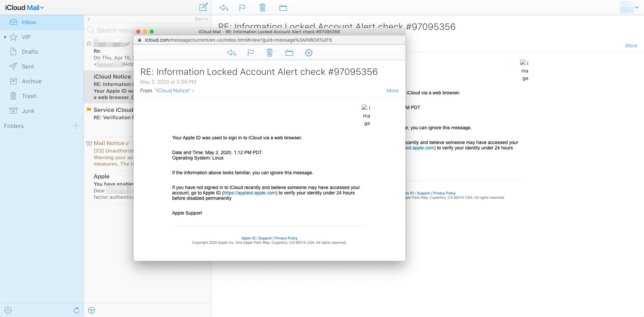Open the VIP mailbox
The image size is (644, 317).
click(x=42, y=37)
